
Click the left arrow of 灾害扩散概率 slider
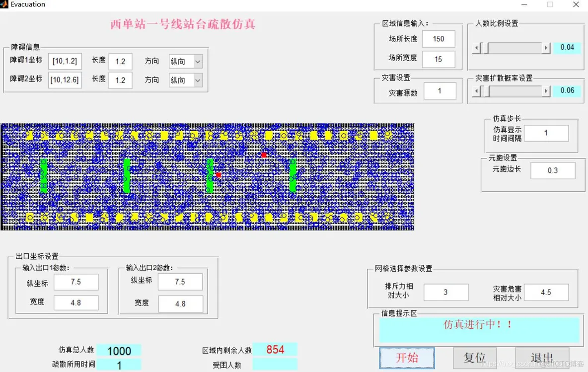[x=477, y=91]
